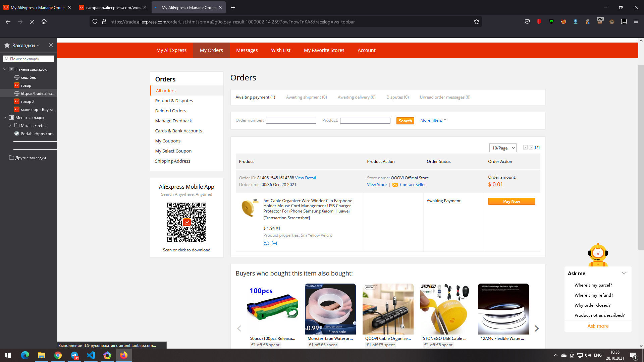
Task: Collapse the Панель закладок folder
Action: [x=5, y=69]
